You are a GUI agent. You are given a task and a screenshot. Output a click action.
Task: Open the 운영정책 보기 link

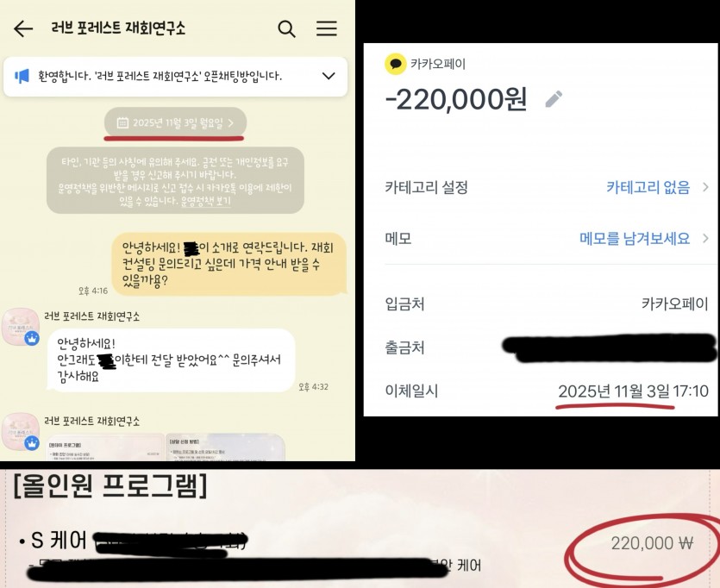[x=206, y=201]
